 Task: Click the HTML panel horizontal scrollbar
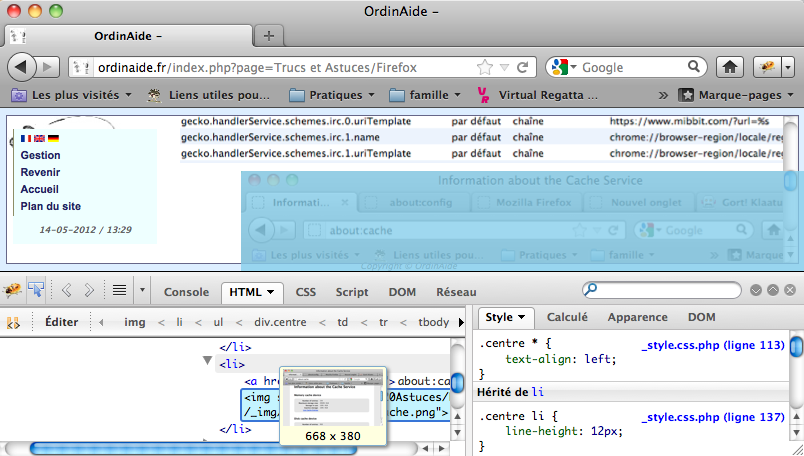coord(193,449)
